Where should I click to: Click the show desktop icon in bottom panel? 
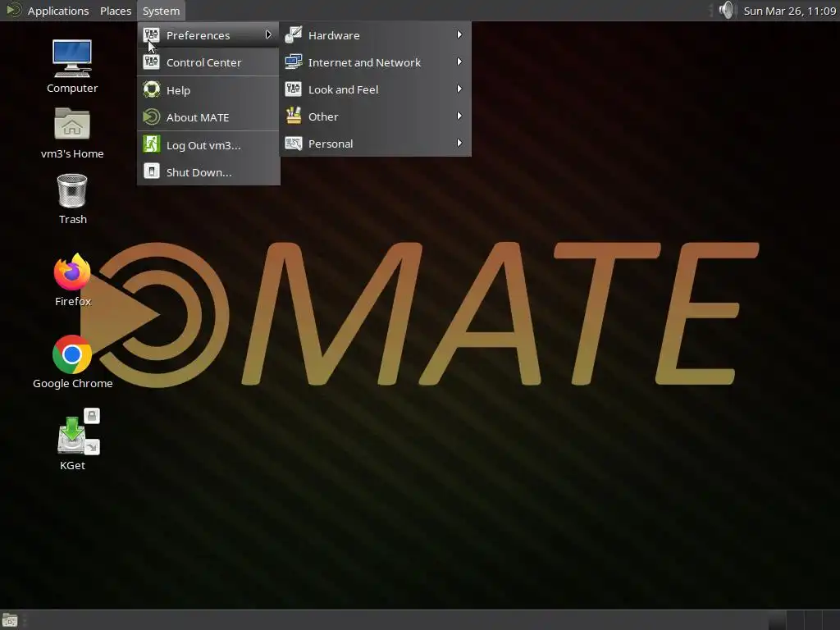click(10, 620)
